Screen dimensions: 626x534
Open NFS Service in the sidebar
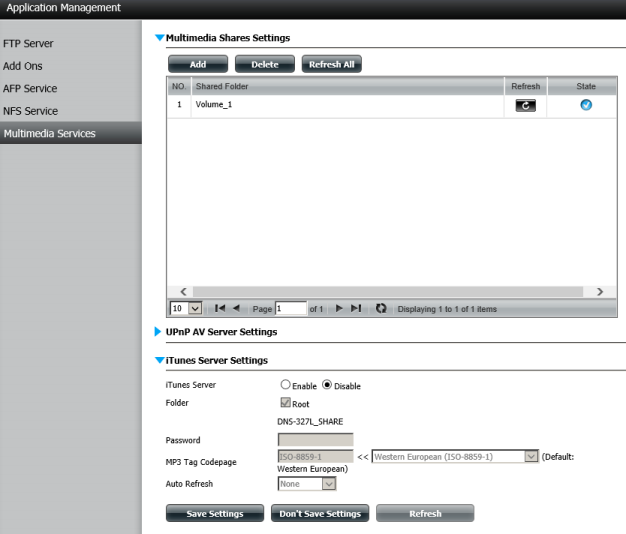pyautogui.click(x=31, y=111)
